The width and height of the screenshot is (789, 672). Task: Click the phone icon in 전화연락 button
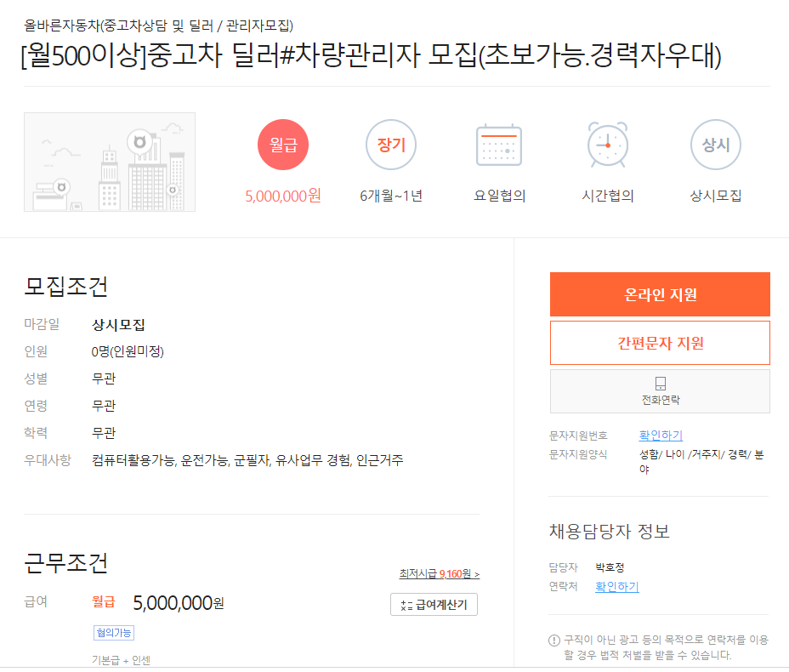pyautogui.click(x=660, y=384)
